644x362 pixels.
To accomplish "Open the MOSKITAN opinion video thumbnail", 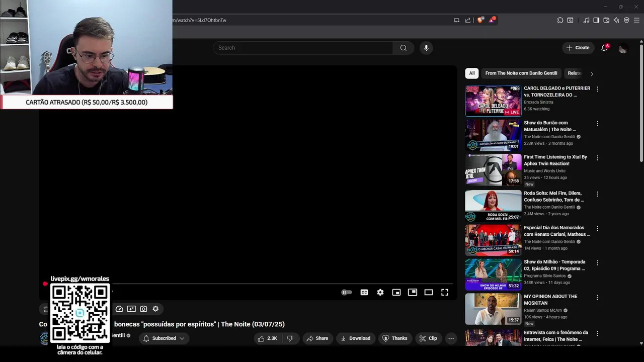I will click(x=493, y=309).
